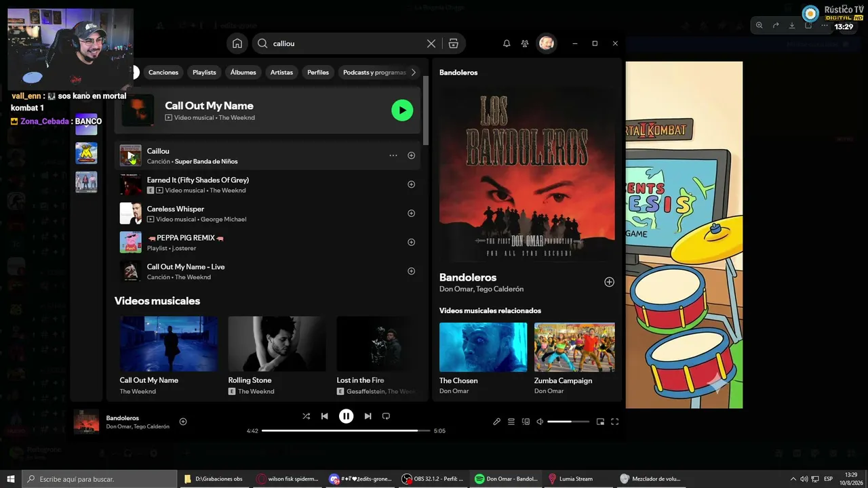Open the Los Bandoleros album cover art
Image resolution: width=868 pixels, height=488 pixels.
pos(527,174)
